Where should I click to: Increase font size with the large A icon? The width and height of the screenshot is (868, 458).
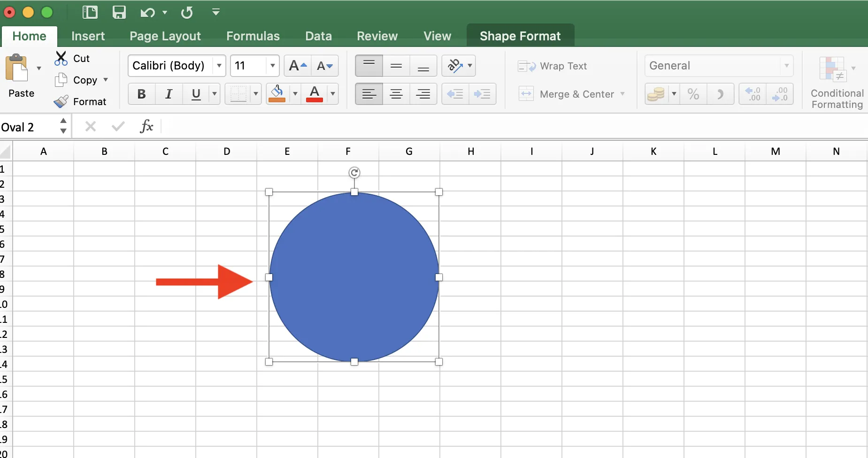[x=298, y=66]
